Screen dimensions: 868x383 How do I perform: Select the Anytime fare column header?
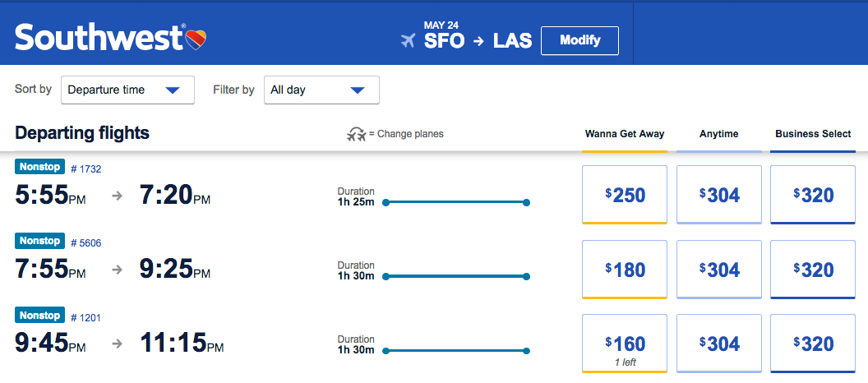tap(718, 134)
